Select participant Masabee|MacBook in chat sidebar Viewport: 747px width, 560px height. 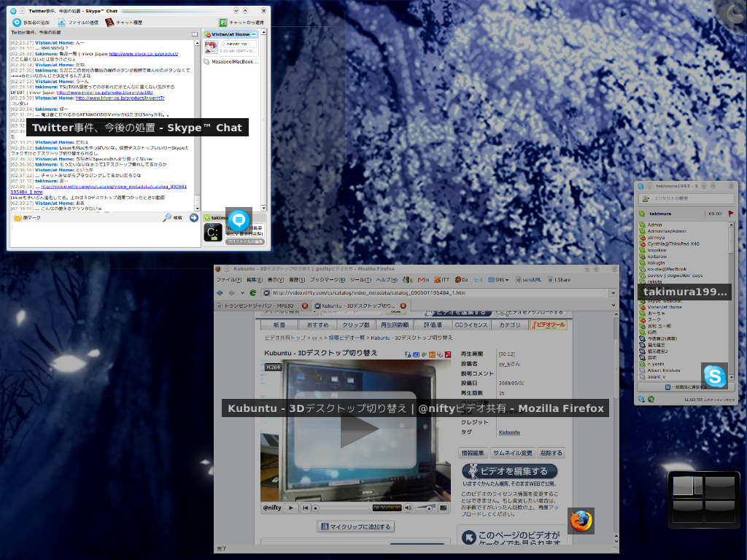coord(231,62)
